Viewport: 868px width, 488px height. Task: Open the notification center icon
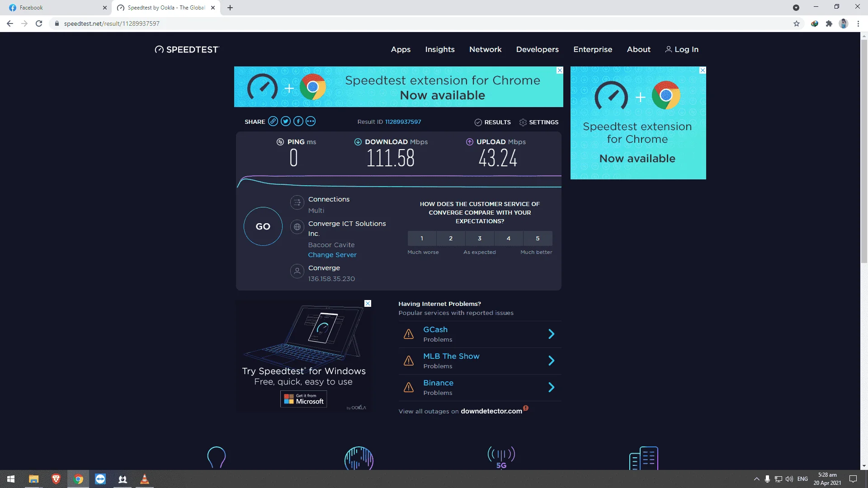(853, 479)
